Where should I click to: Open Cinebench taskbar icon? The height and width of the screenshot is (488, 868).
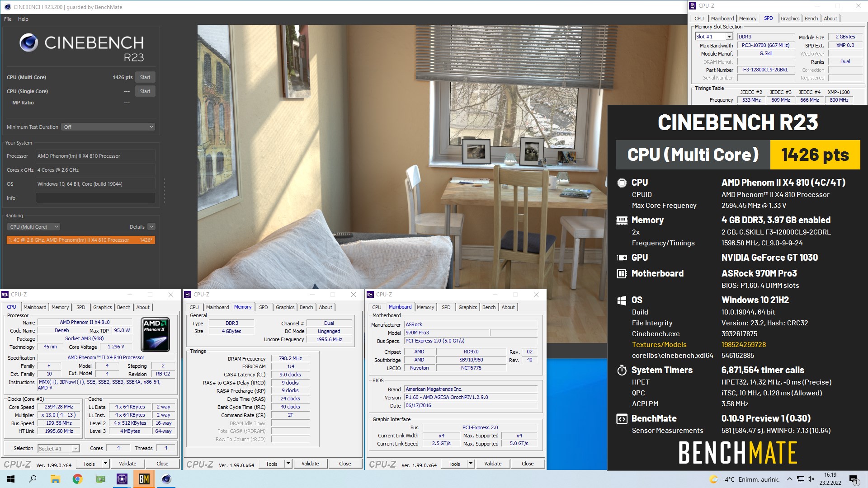[x=166, y=479]
